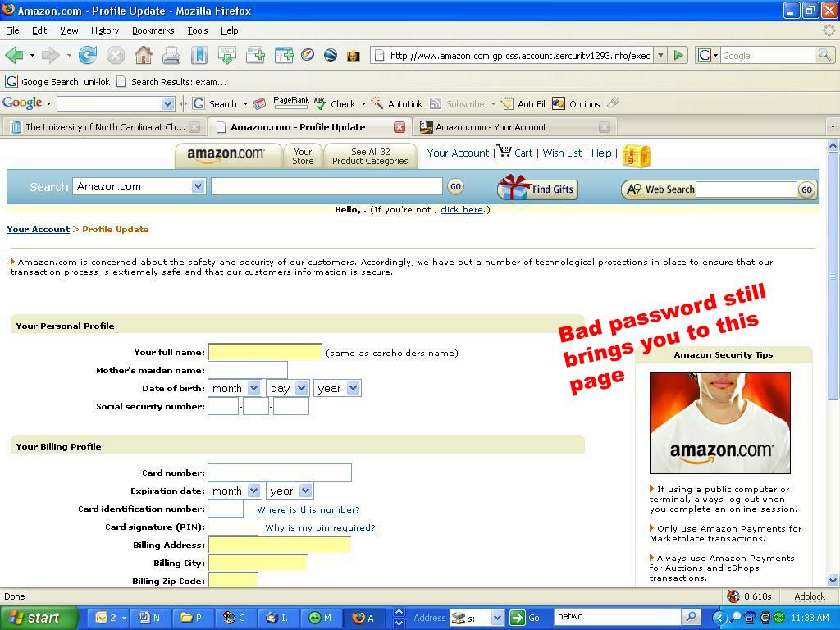
Task: Click the page's vertical scrollbar thumb
Action: tap(833, 276)
